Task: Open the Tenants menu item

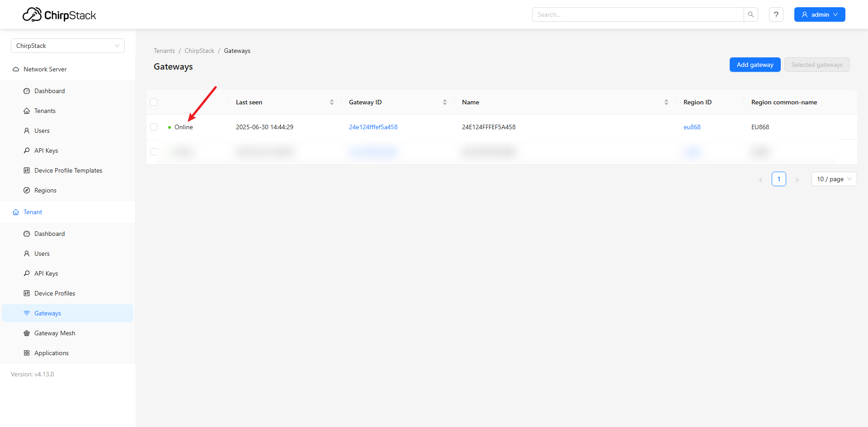Action: coord(68,111)
